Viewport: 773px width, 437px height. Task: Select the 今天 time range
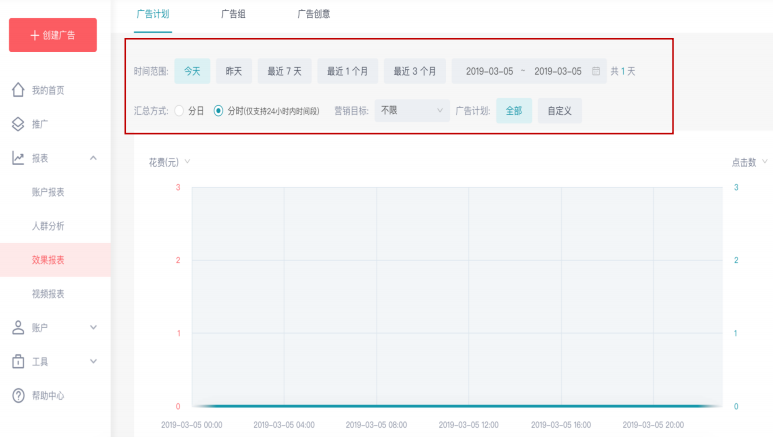[x=192, y=71]
